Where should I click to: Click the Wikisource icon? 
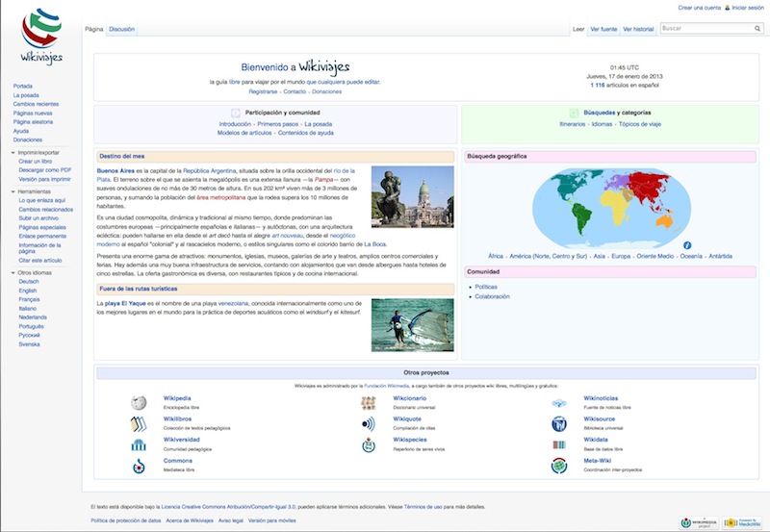(x=559, y=424)
